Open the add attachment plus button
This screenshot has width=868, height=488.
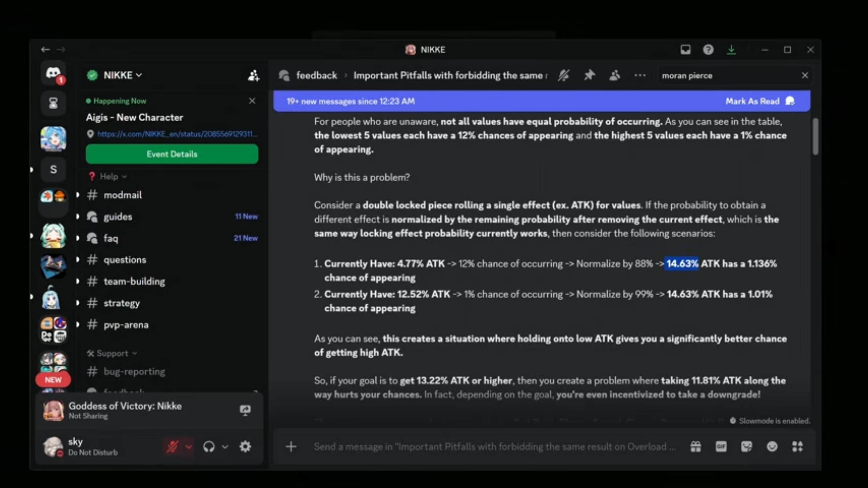click(x=291, y=447)
